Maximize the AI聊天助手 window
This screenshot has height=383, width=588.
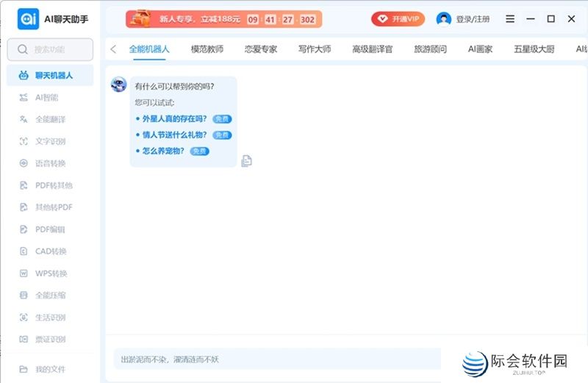[x=551, y=19]
